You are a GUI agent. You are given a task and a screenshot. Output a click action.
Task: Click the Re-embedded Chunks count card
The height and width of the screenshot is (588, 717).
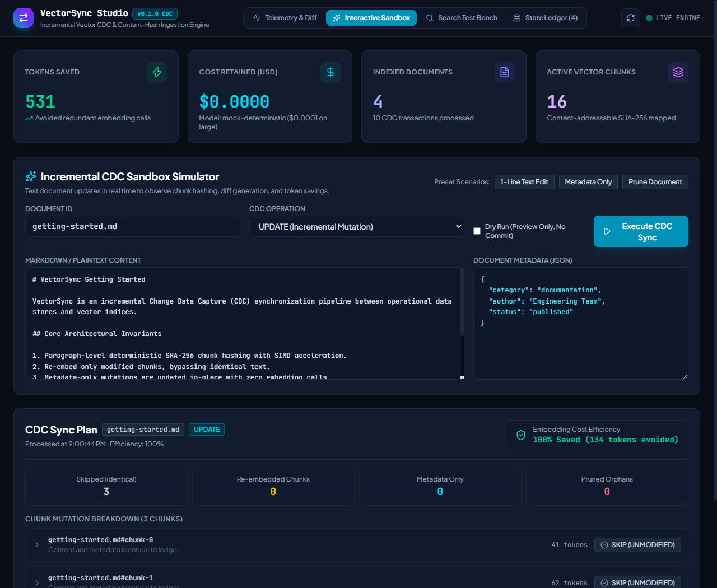[x=273, y=487]
